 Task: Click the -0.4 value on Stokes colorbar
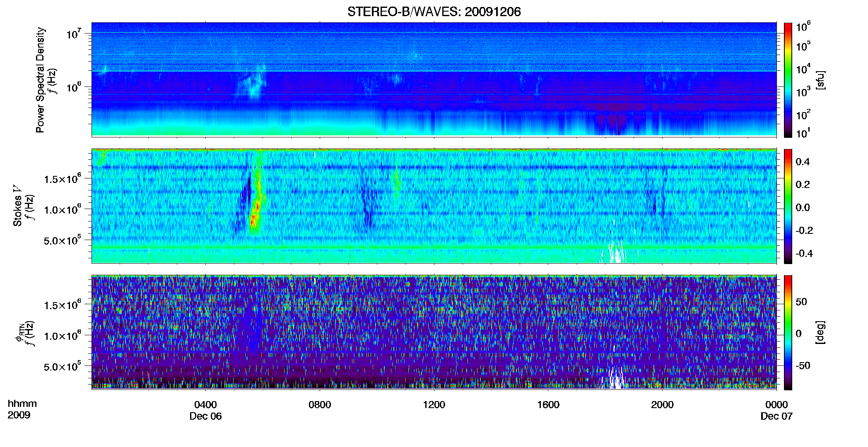point(804,253)
